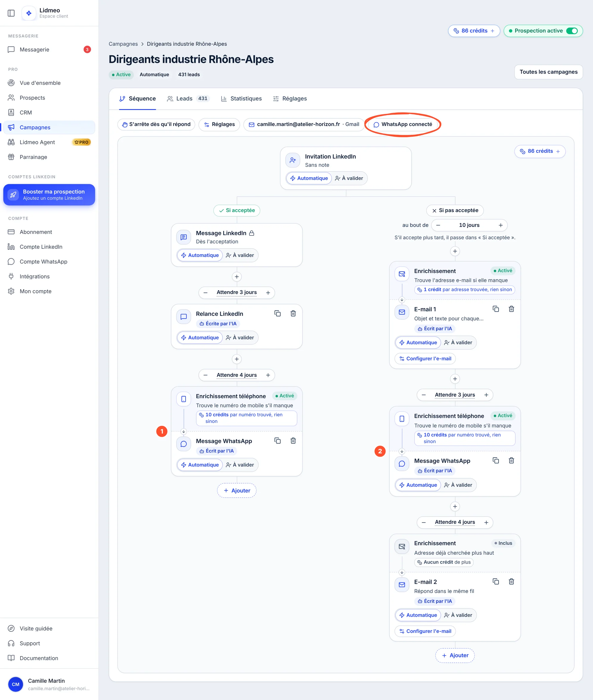Open CRM in sidebar

[49, 112]
